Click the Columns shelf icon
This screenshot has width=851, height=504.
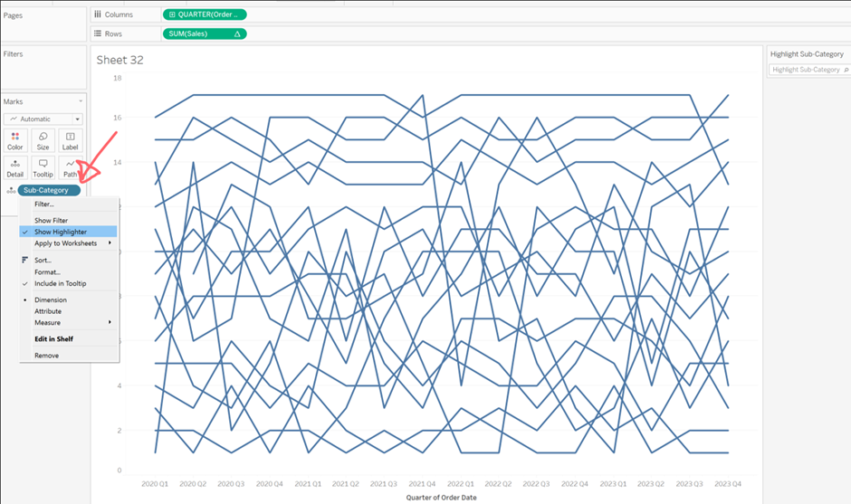pos(98,14)
